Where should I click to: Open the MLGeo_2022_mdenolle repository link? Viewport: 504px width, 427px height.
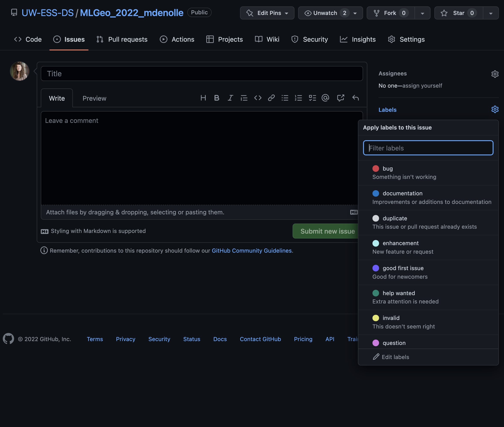(132, 13)
